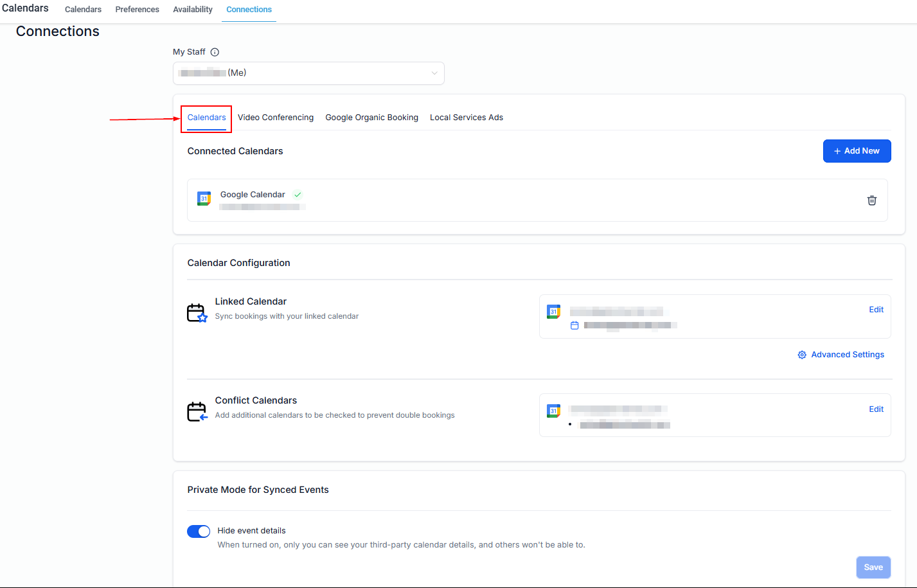Click the Add New button

[x=857, y=151]
